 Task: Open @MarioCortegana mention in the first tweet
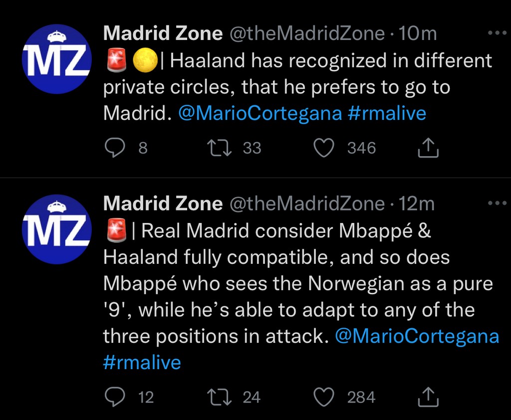pos(260,113)
